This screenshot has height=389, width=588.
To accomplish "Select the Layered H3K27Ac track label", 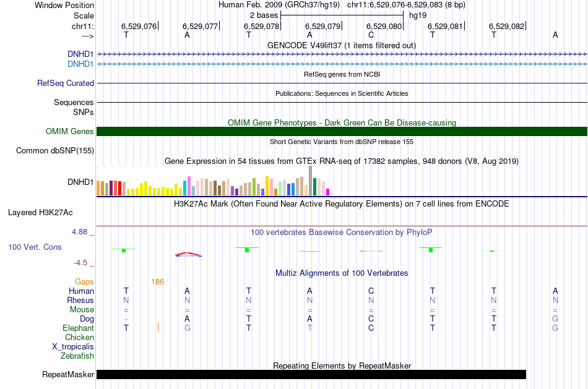I will point(40,213).
